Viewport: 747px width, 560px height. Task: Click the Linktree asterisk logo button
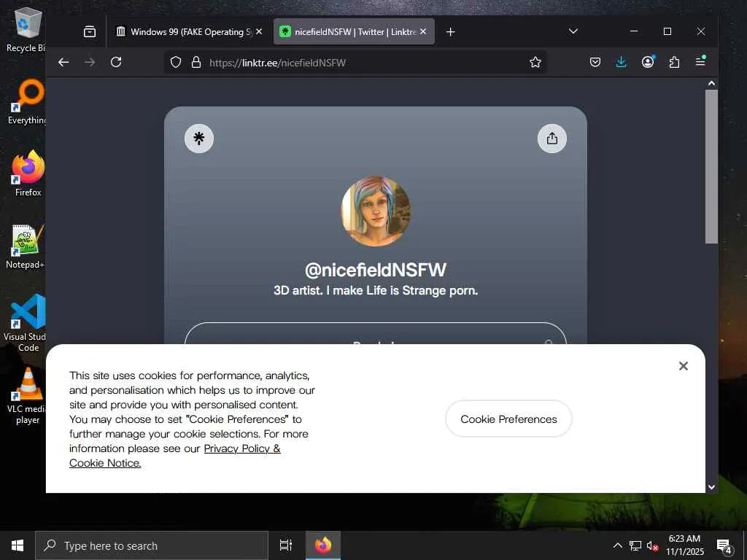(x=199, y=139)
